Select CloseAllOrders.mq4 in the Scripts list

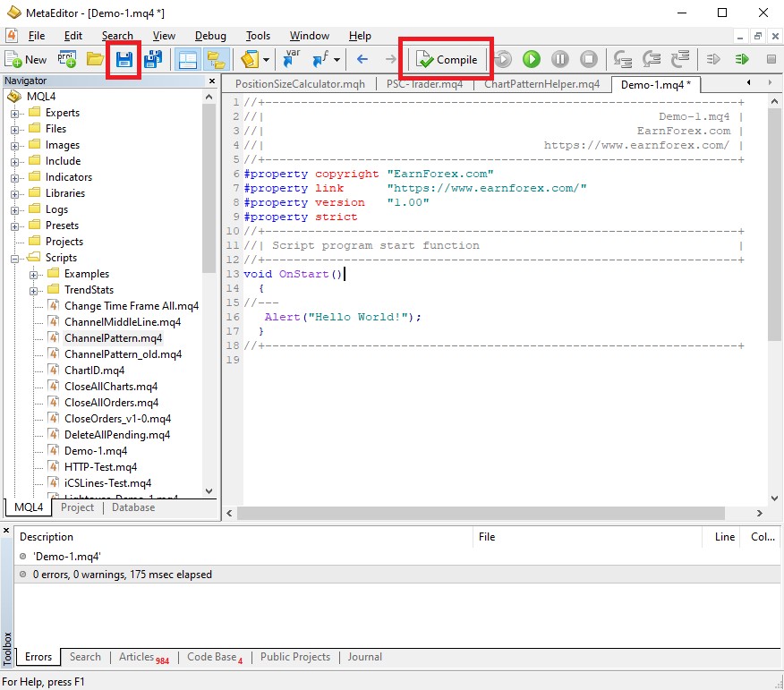[x=111, y=403]
